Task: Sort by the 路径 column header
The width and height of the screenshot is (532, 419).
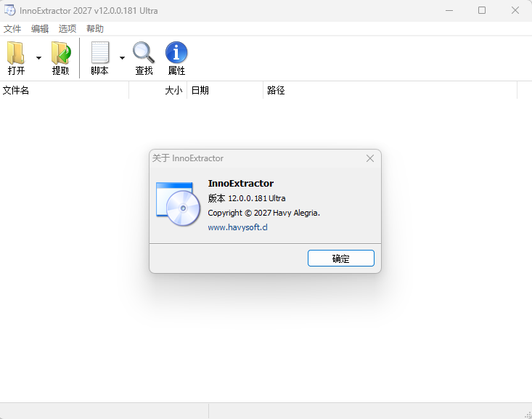Action: click(x=390, y=90)
